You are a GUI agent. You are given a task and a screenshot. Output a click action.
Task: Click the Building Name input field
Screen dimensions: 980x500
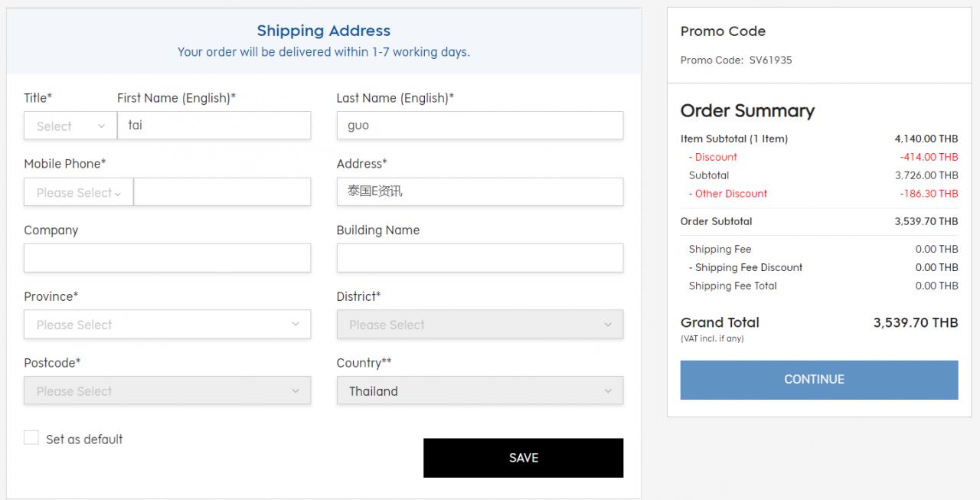pos(479,258)
